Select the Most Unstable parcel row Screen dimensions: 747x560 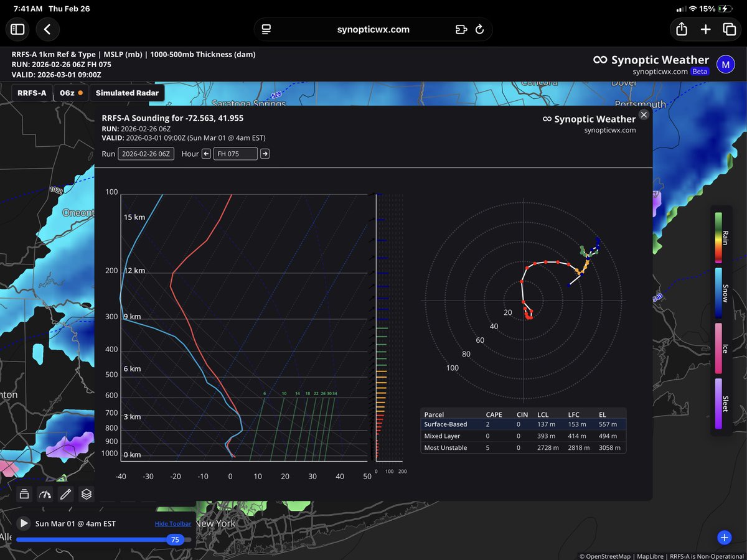pos(523,447)
